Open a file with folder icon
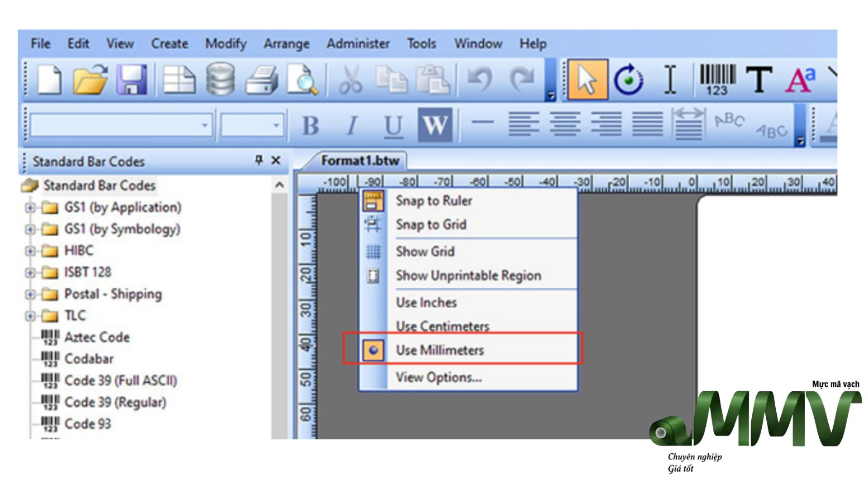Viewport: 868px width, 488px height. tap(90, 80)
